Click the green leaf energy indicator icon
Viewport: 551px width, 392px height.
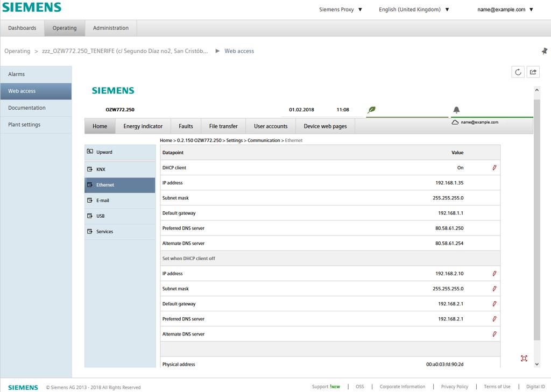click(x=371, y=110)
